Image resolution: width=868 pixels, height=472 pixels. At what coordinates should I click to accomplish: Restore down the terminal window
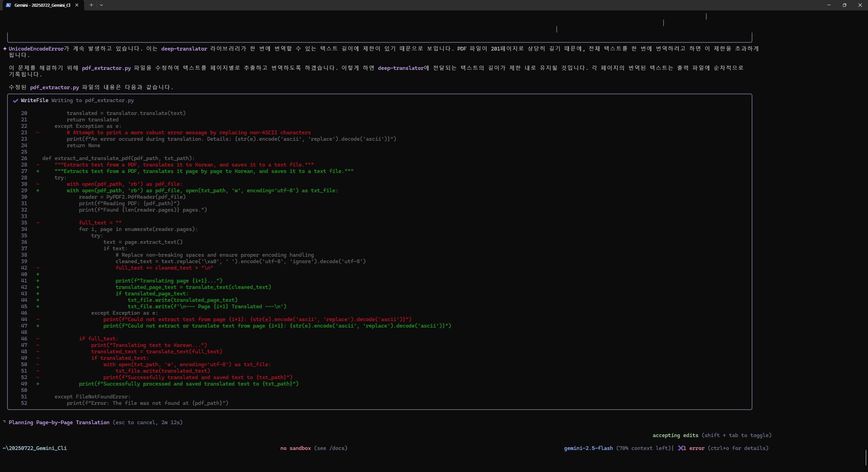click(845, 5)
